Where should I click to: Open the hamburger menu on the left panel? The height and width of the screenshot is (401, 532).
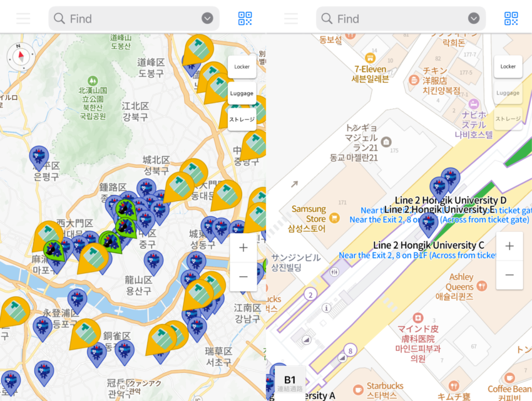point(23,18)
